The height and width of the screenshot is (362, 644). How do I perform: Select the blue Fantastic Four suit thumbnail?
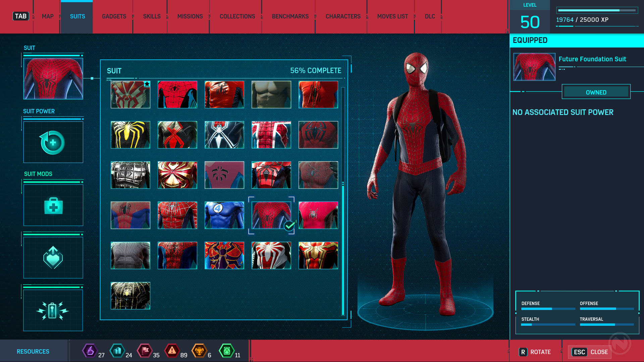[x=224, y=215]
